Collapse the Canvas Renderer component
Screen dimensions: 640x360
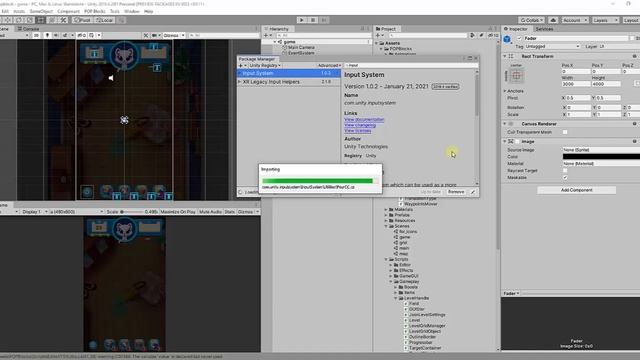(505, 124)
